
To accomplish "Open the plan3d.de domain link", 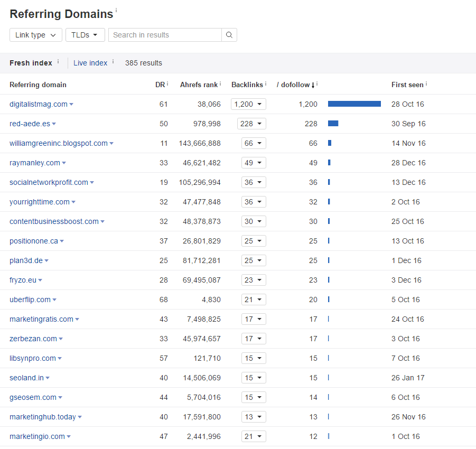I will click(x=26, y=260).
